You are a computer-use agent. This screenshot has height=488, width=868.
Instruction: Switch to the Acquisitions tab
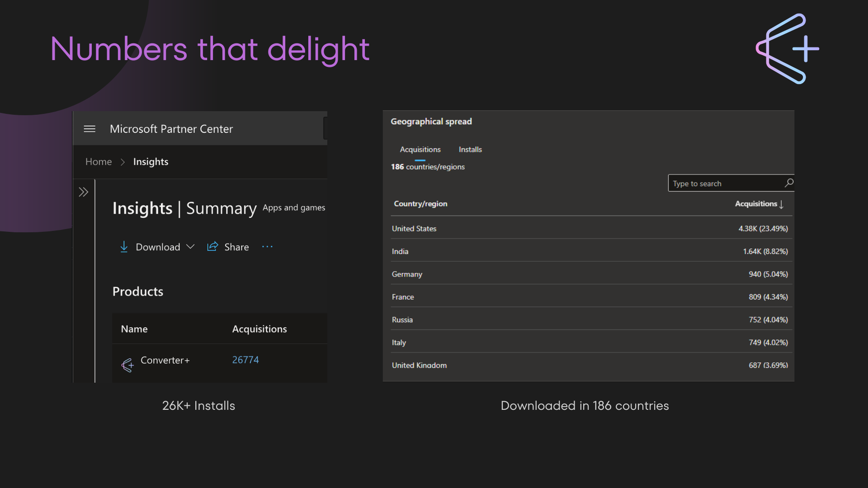click(420, 150)
